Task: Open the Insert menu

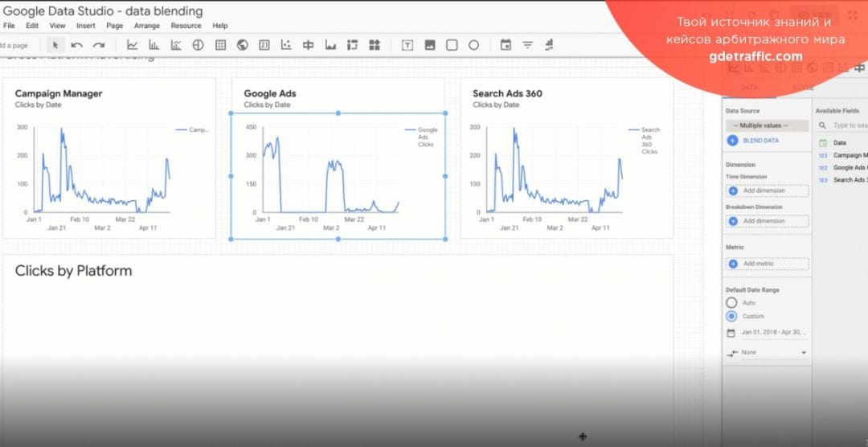Action: coord(85,26)
